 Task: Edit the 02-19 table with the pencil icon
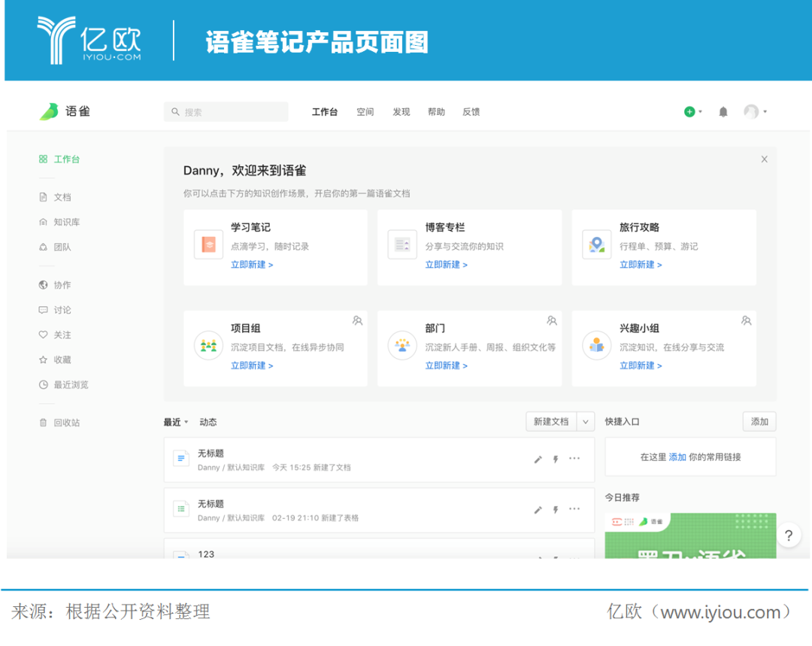pos(538,510)
